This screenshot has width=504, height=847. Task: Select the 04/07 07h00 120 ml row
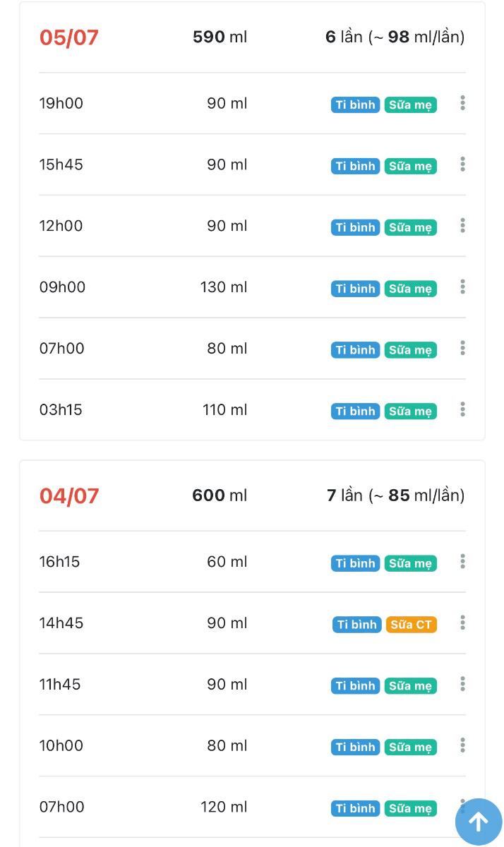point(176,807)
